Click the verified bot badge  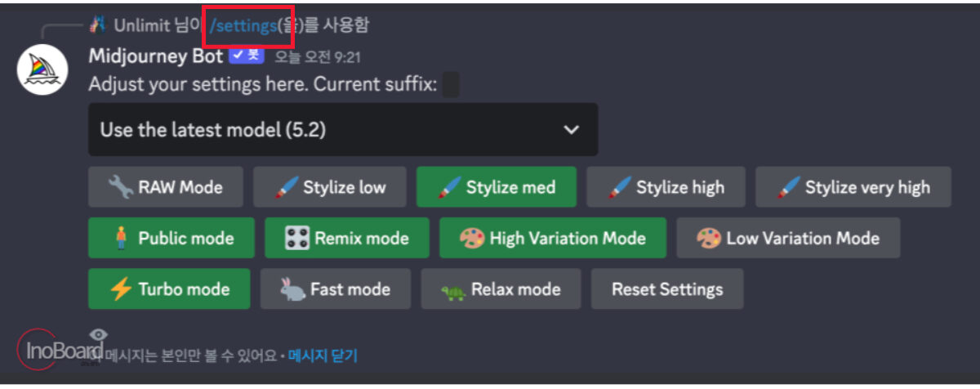pyautogui.click(x=246, y=56)
